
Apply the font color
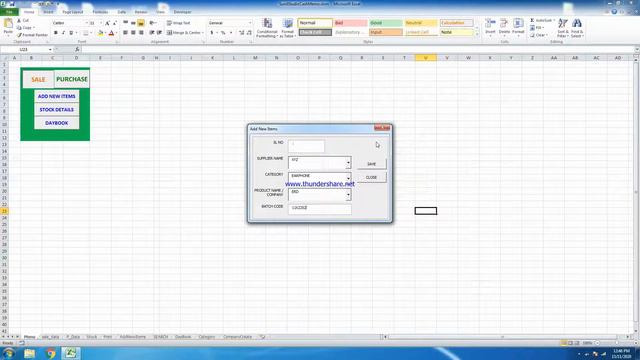click(111, 33)
